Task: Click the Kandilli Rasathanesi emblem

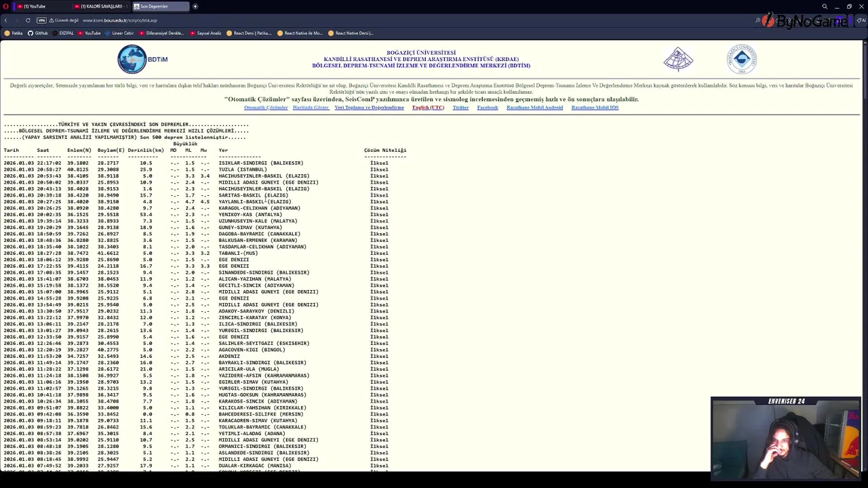Action: tap(678, 60)
